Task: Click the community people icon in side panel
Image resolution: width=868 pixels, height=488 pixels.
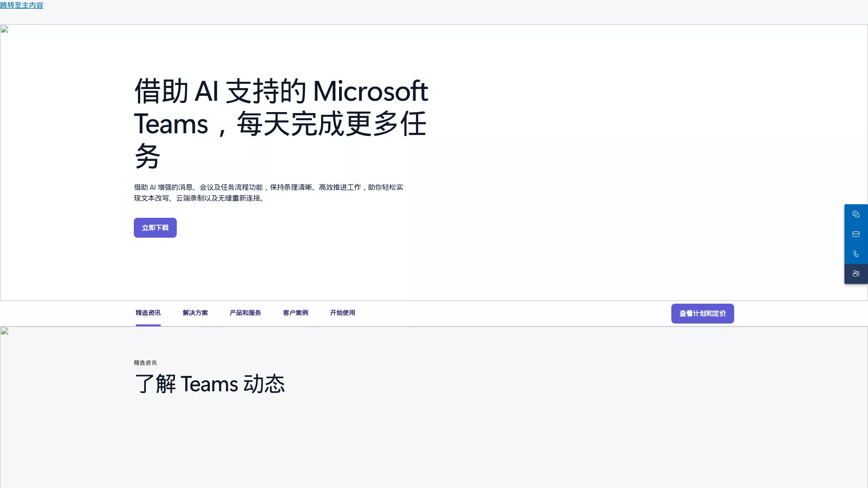Action: 856,274
